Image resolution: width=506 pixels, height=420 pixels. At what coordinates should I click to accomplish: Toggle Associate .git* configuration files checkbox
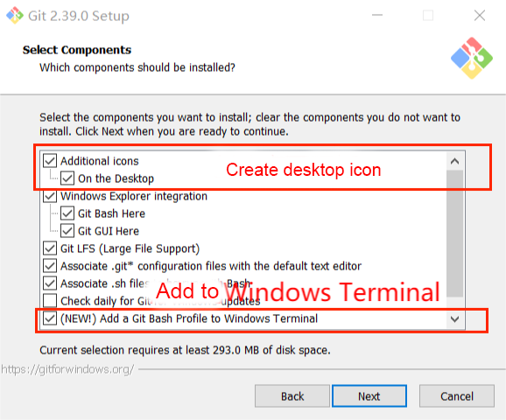[x=50, y=266]
